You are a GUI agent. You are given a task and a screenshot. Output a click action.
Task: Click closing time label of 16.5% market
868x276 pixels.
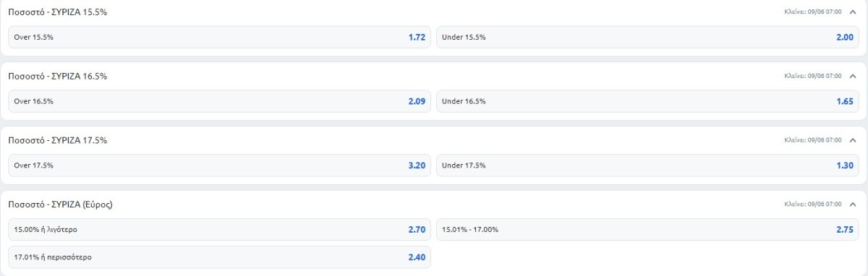click(813, 76)
